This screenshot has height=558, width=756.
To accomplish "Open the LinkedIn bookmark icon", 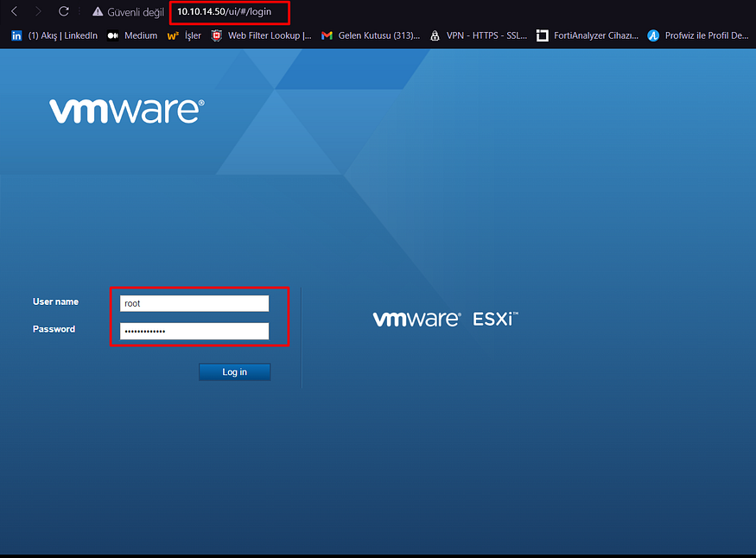I will coord(16,35).
